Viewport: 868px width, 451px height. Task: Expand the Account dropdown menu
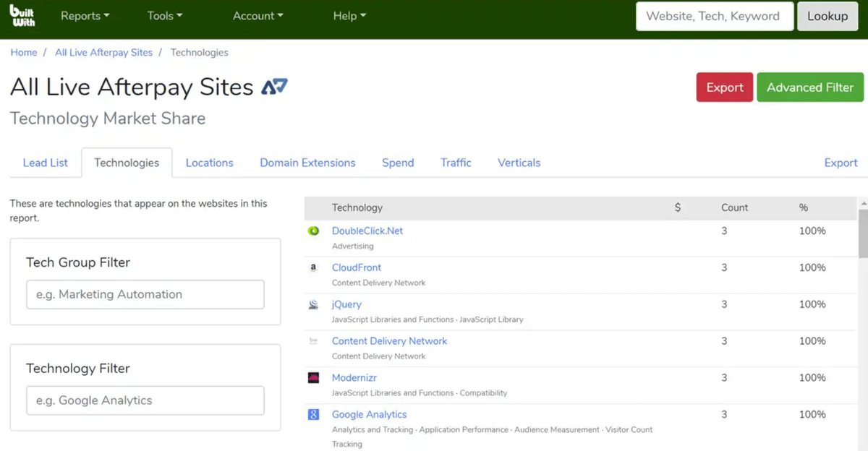258,16
